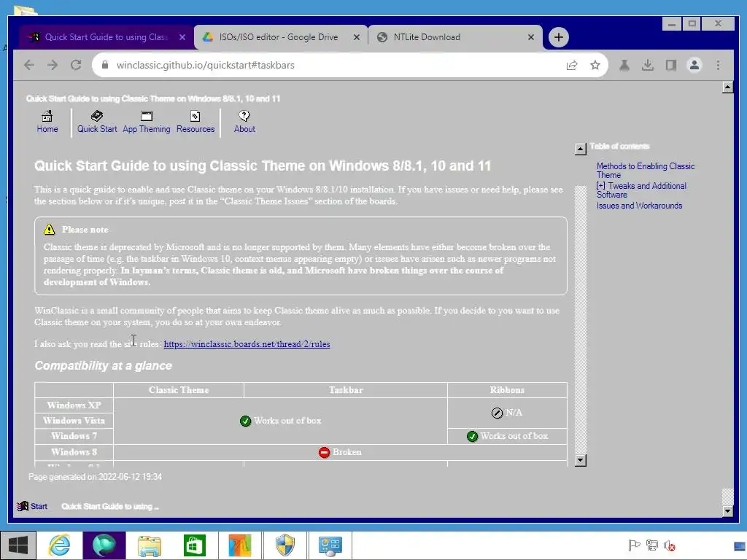Open the orange app icon in taskbar
The width and height of the screenshot is (747, 560).
pyautogui.click(x=239, y=545)
